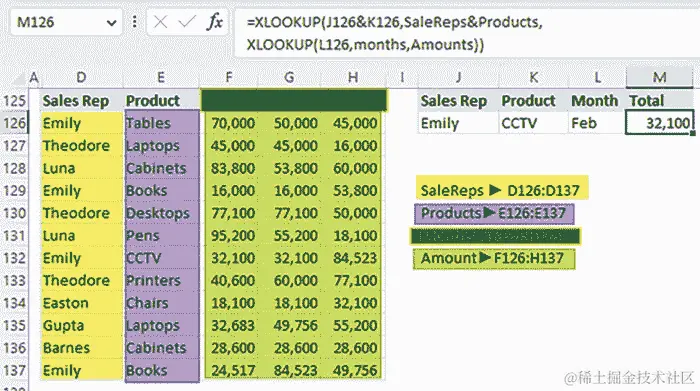Click the green Amount F126:H137 label
Image resolution: width=700 pixels, height=391 pixels.
(x=494, y=259)
